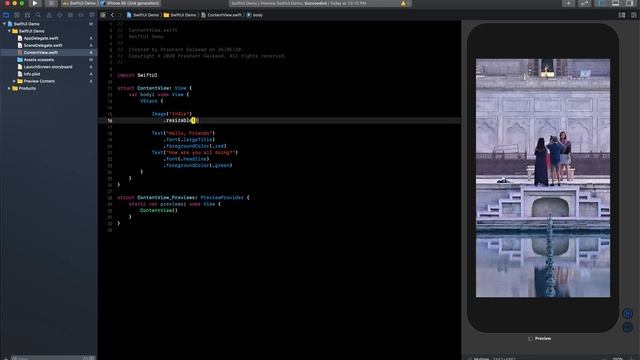Click the 'ContentView()' call in previews
This screenshot has width=640, height=360.
click(159, 211)
